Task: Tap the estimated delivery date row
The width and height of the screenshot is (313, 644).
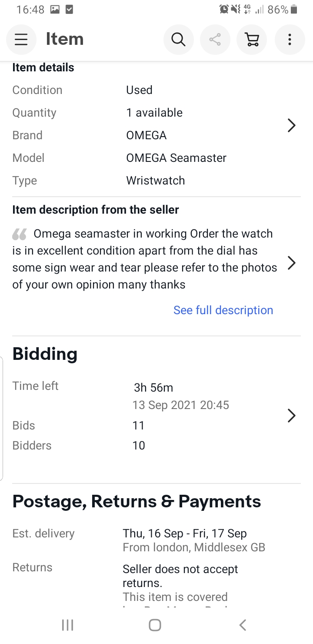Action: [185, 533]
